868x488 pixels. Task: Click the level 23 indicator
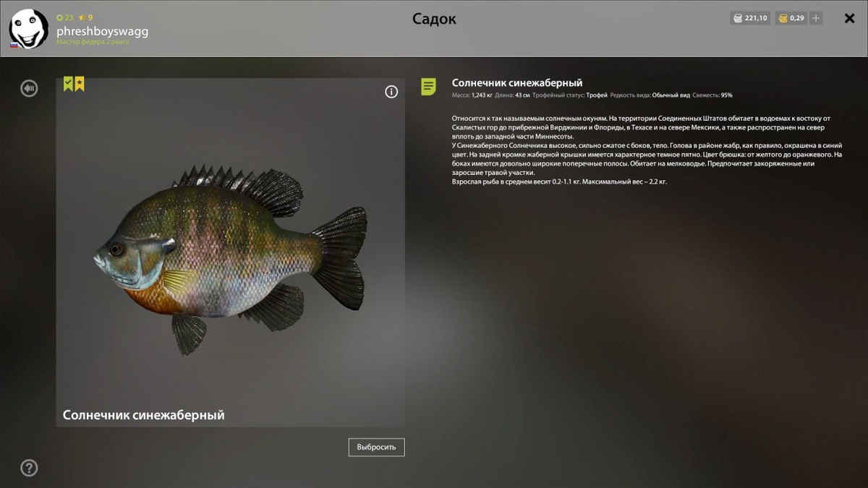pos(65,17)
